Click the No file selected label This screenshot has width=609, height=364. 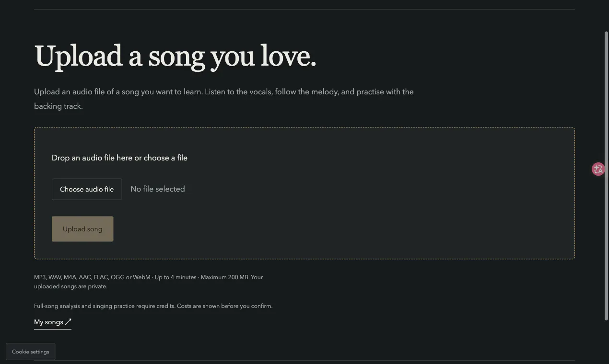[158, 189]
